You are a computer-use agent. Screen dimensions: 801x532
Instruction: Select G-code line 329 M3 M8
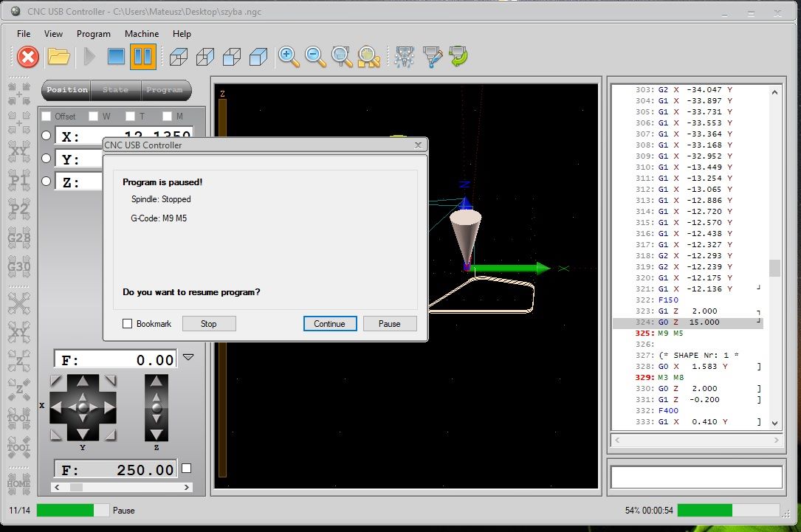tap(687, 377)
